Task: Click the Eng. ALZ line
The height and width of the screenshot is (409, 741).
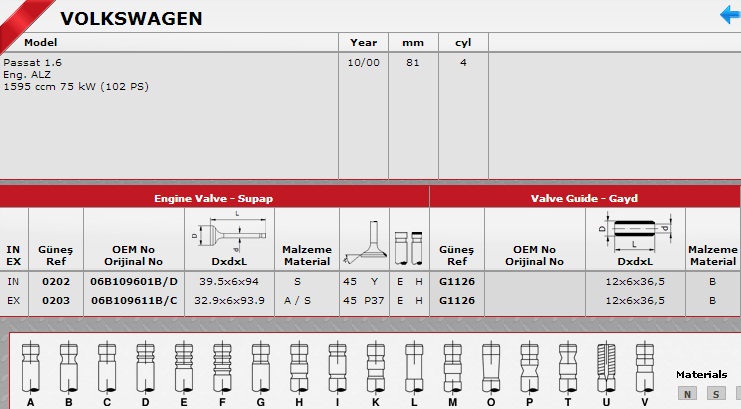Action: (x=27, y=74)
